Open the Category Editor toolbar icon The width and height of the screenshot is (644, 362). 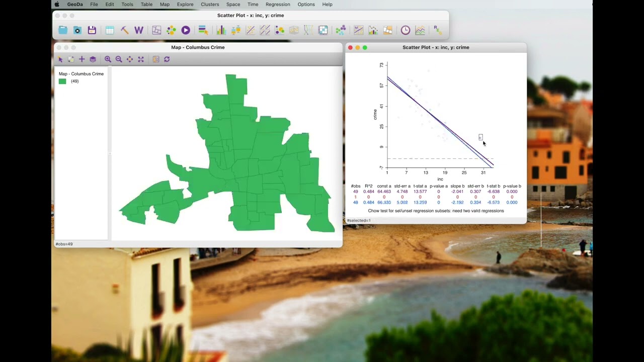203,30
